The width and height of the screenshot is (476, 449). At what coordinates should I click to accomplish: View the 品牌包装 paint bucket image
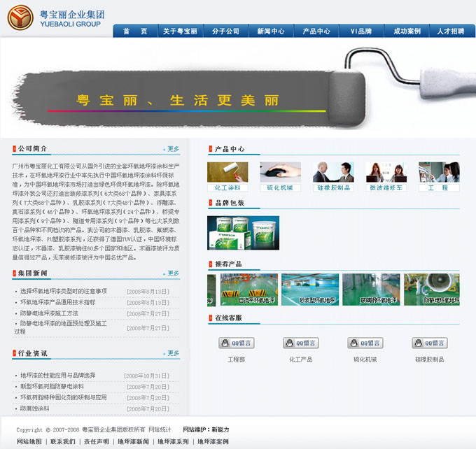pos(243,232)
